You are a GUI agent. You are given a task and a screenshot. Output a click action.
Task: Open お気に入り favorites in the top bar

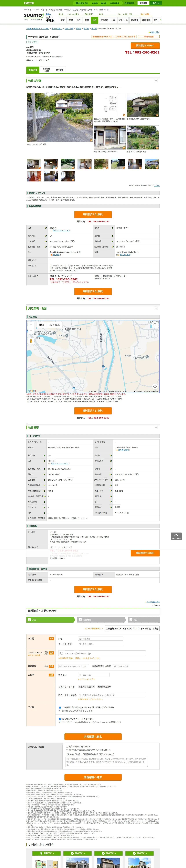[82, 3]
